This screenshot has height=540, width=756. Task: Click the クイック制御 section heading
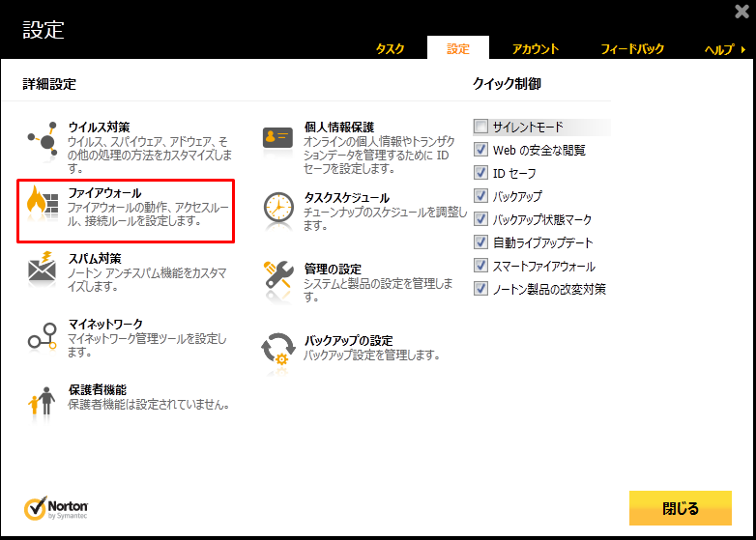click(x=507, y=84)
